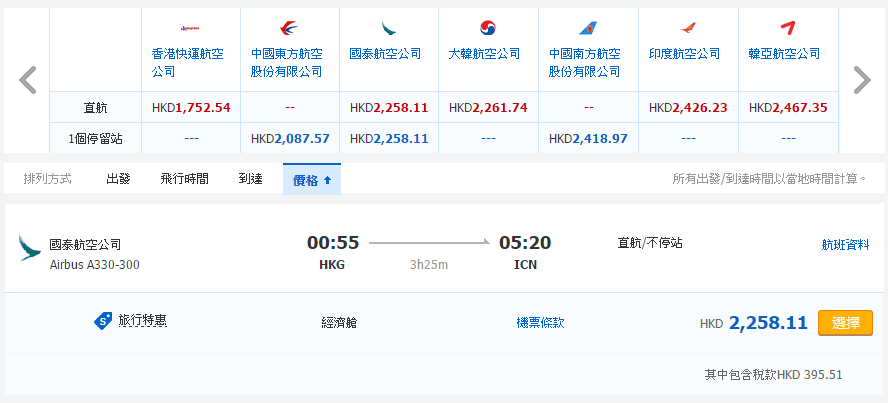Sort results by departure time (出發)
888x403 pixels.
(x=118, y=179)
